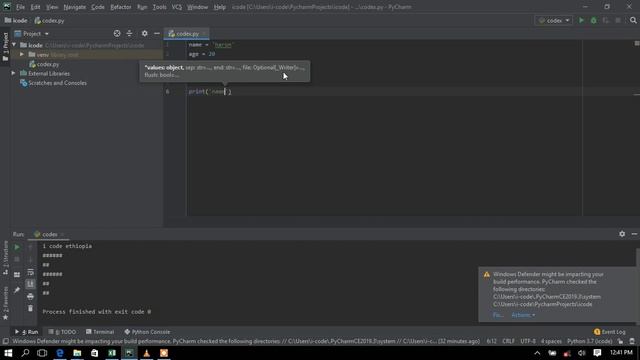
Task: Click the Run panel stop square icon
Action: point(17,260)
